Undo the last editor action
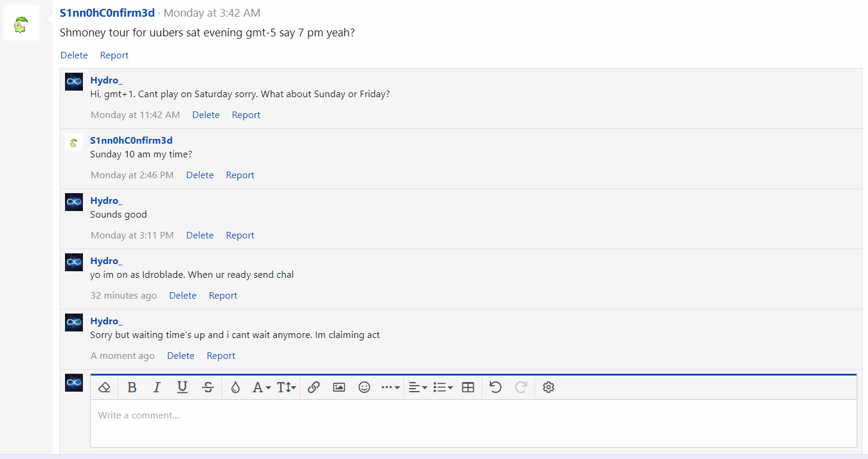This screenshot has width=868, height=459. 495,387
